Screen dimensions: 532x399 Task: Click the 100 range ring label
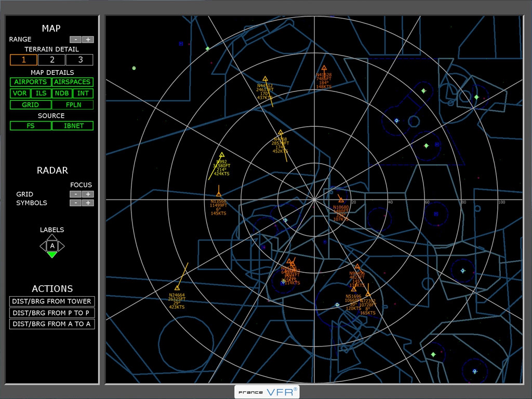501,202
